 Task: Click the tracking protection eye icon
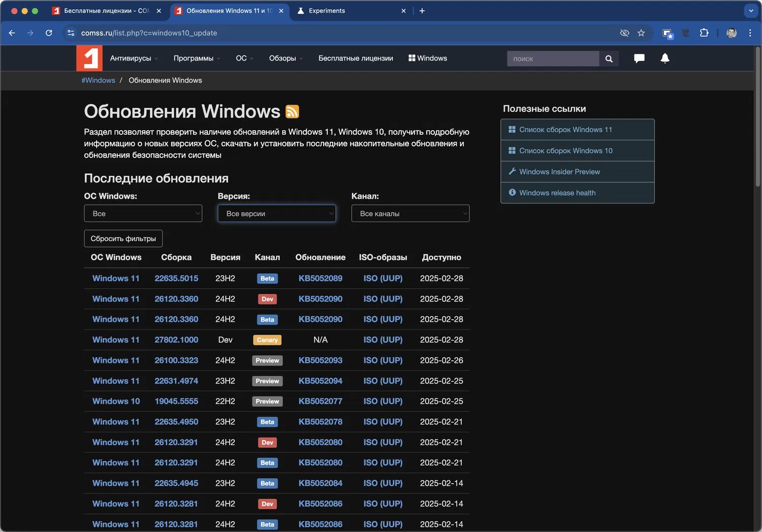(x=624, y=33)
